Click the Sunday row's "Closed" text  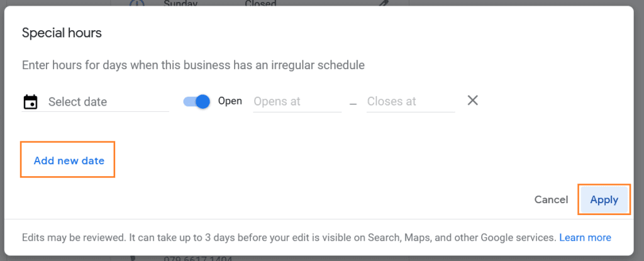260,4
